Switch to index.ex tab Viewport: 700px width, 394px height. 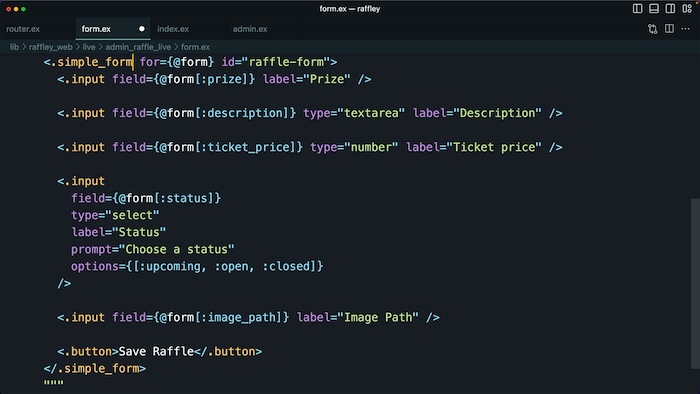[173, 29]
